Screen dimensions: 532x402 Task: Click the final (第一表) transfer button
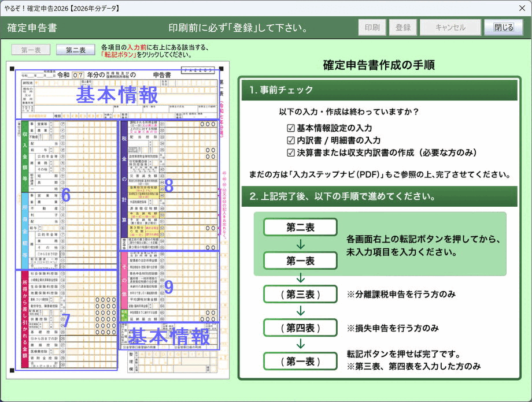coord(301,360)
